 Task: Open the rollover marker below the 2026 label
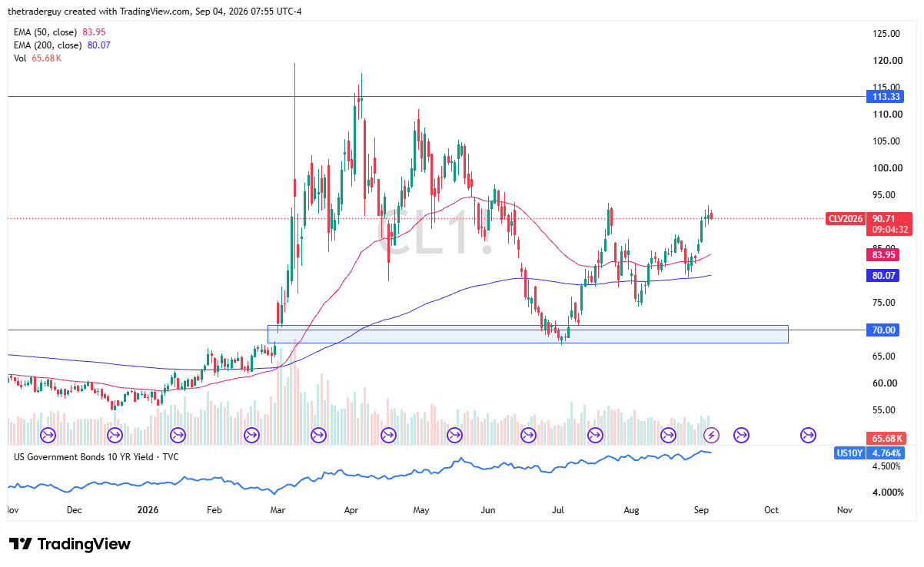178,436
